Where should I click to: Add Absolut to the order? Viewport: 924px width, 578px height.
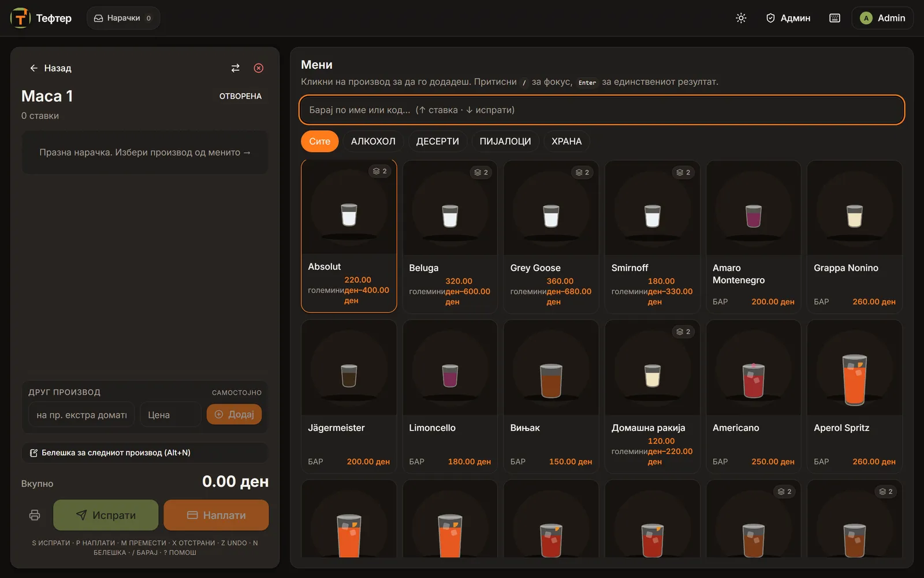(349, 236)
